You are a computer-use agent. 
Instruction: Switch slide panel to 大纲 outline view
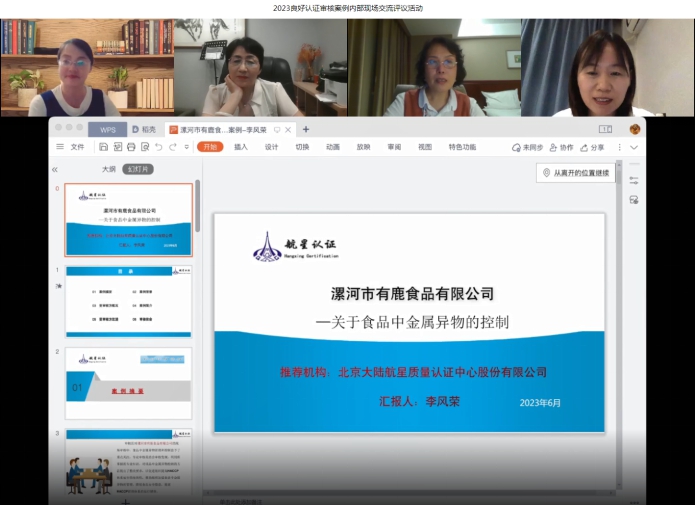click(x=109, y=169)
